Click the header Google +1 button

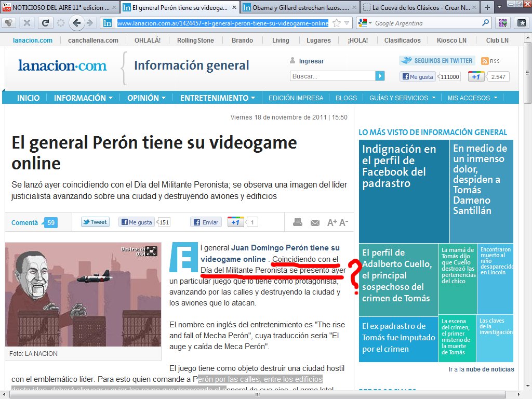[x=476, y=77]
